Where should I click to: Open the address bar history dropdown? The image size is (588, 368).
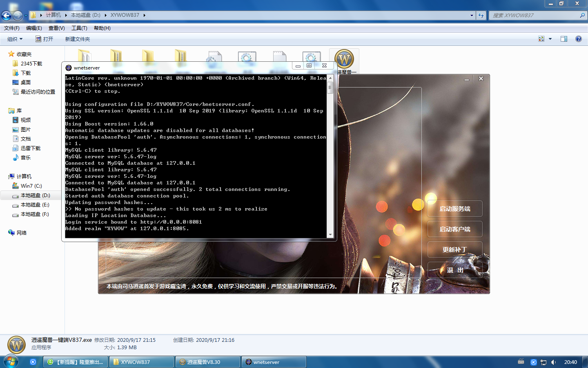pos(472,15)
